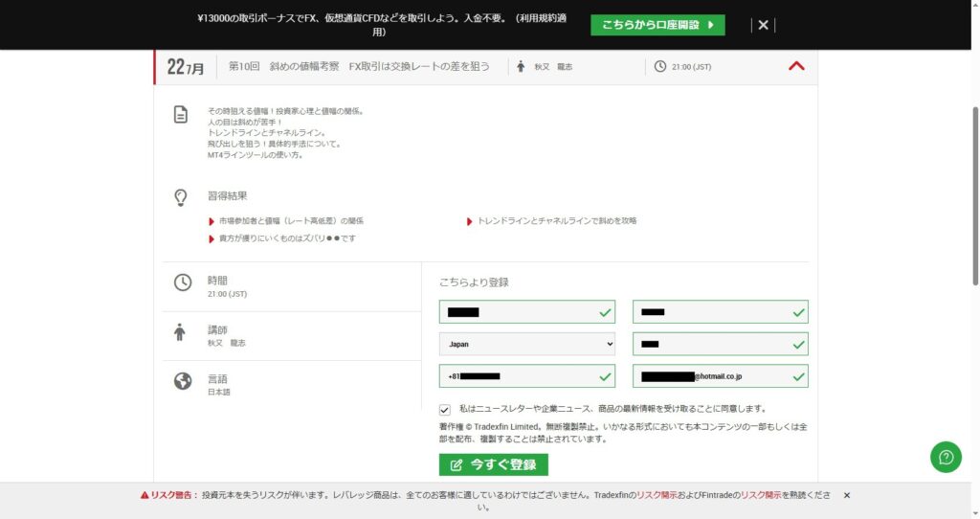The height and width of the screenshot is (519, 980).
Task: Click the 22 7月 date label
Action: tap(185, 66)
